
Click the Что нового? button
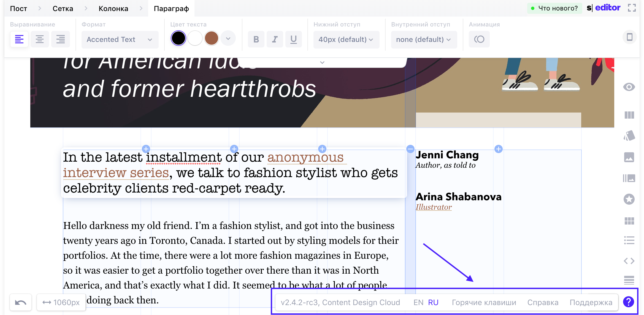click(554, 8)
